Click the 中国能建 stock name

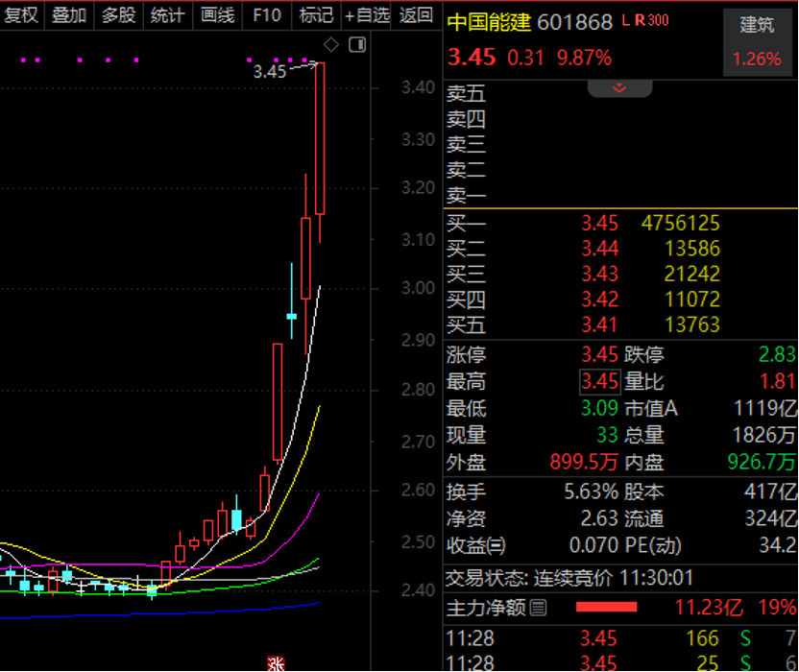[x=488, y=21]
